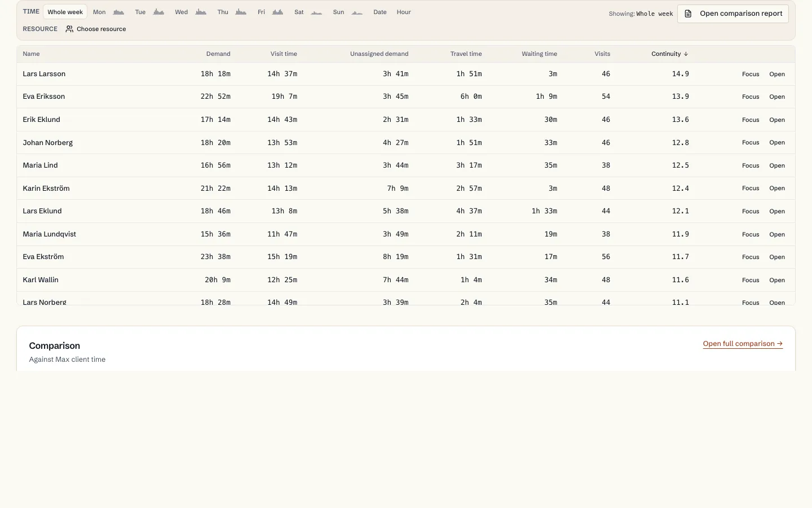Click the Showing: Whole week label
812x508 pixels.
click(641, 14)
